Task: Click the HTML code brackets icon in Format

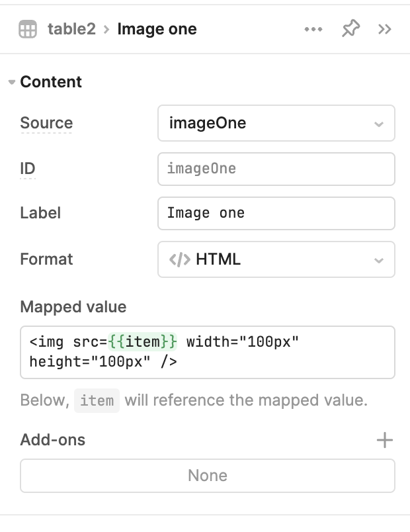Action: click(180, 259)
